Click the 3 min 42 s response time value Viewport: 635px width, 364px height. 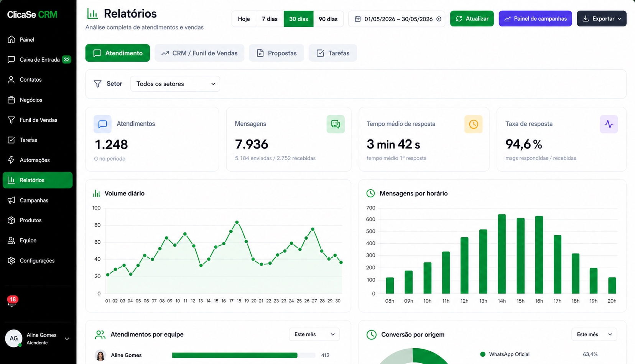(x=393, y=144)
